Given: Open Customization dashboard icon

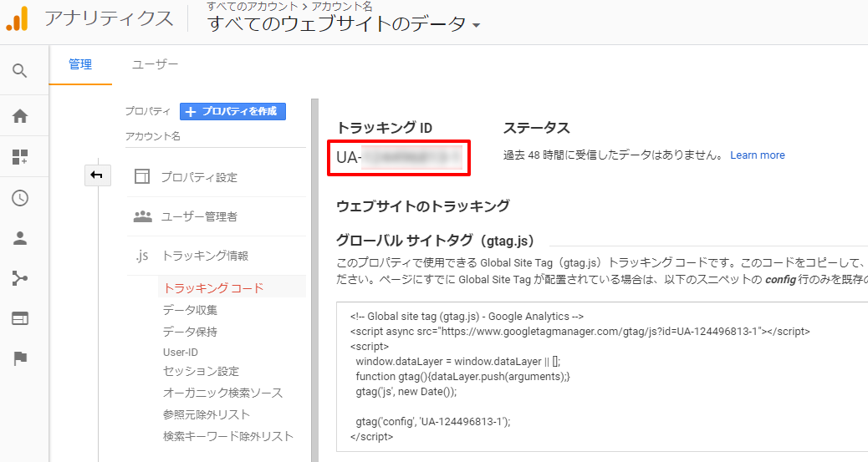Looking at the screenshot, I should 20,157.
